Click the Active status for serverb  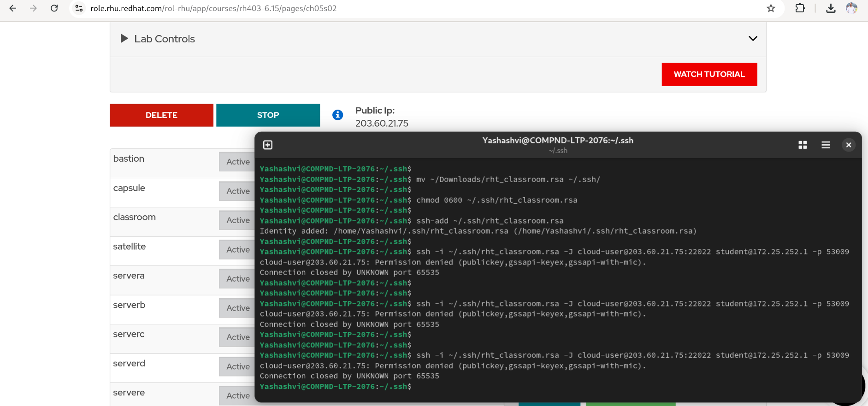[x=238, y=308]
